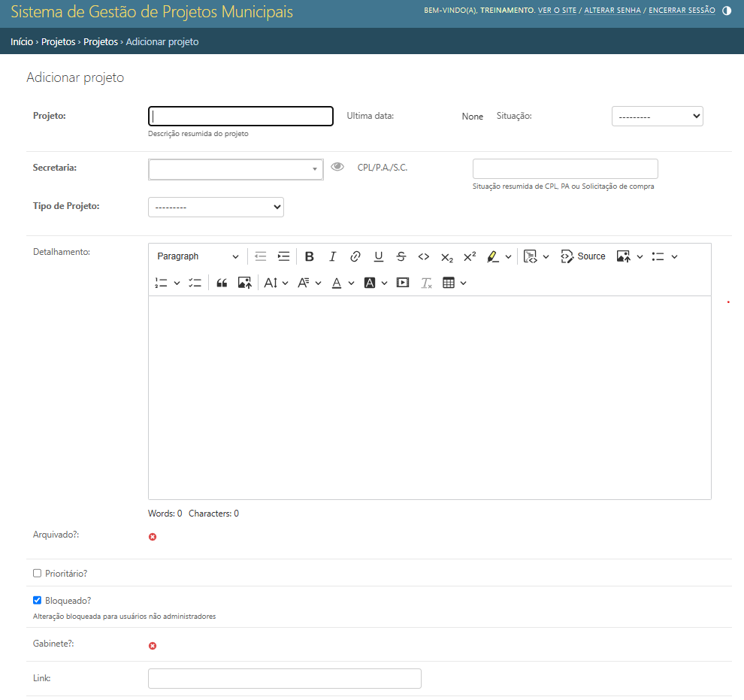Increase indent in editor toolbar
The image size is (744, 700).
pos(283,256)
